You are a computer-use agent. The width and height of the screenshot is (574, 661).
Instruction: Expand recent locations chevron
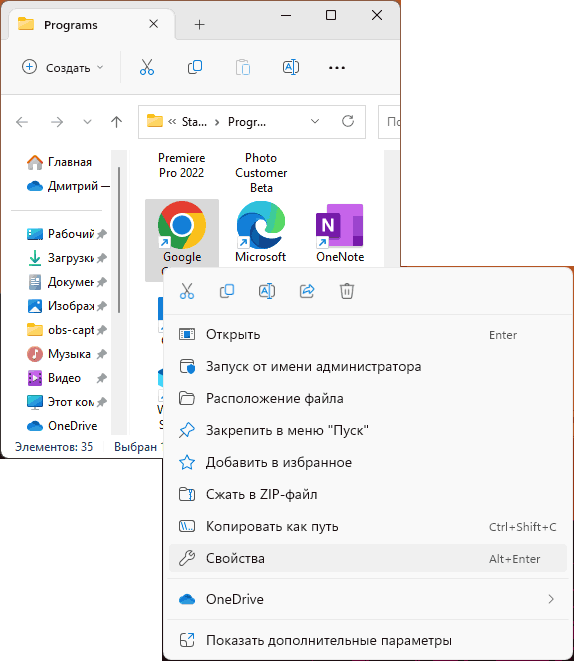pos(87,122)
